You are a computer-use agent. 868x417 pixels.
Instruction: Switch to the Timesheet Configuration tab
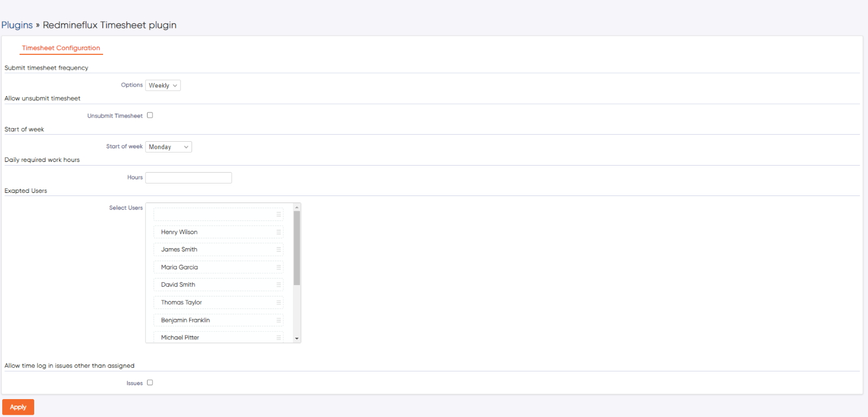[61, 48]
